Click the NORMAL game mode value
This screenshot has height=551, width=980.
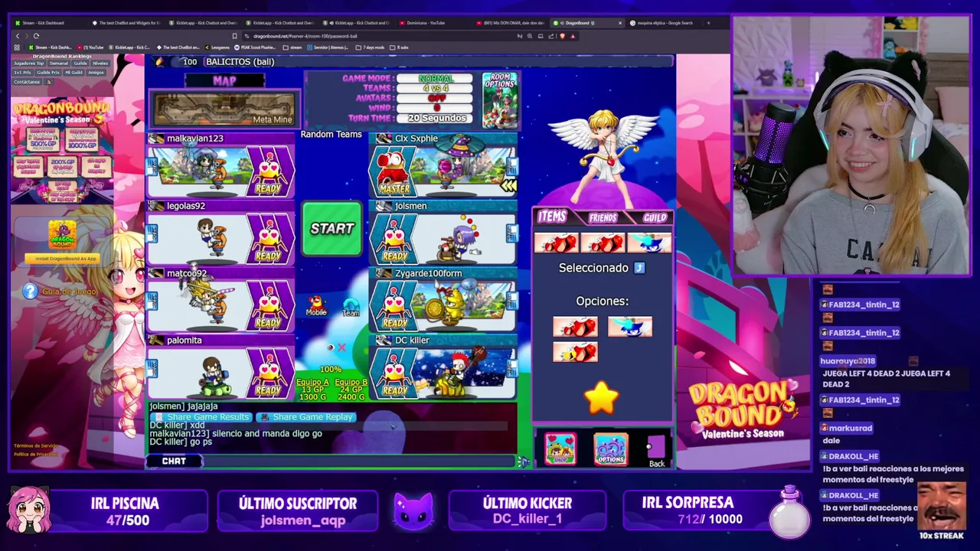coord(435,79)
